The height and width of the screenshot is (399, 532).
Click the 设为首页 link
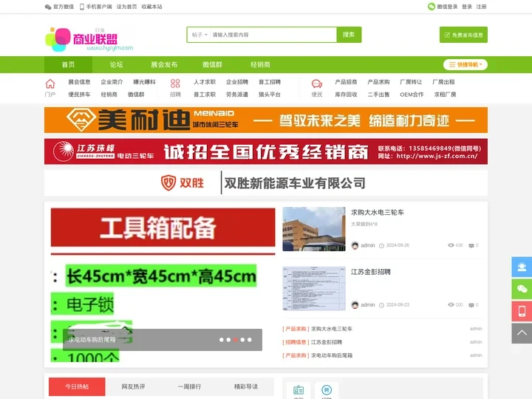point(126,7)
